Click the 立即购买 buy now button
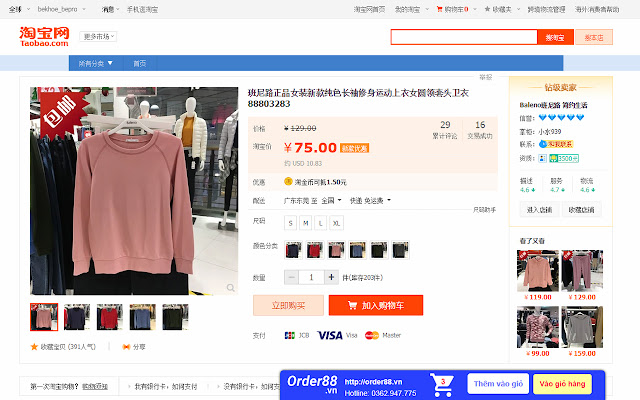The height and width of the screenshot is (400, 640). (288, 305)
